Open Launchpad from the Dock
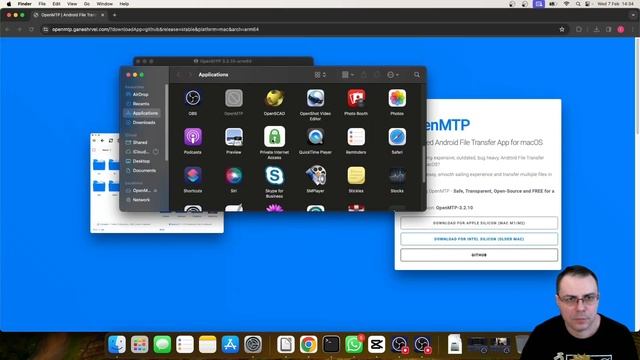The width and height of the screenshot is (640, 360). (x=140, y=344)
